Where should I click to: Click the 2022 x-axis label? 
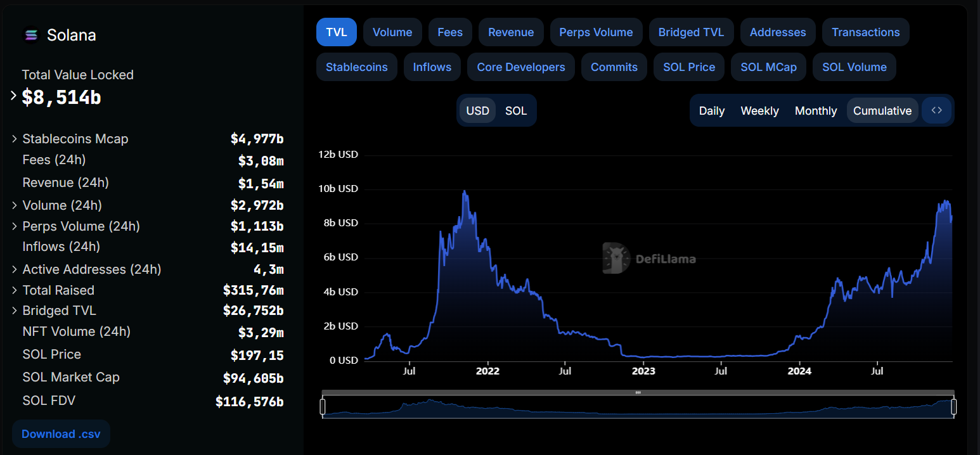(x=487, y=371)
